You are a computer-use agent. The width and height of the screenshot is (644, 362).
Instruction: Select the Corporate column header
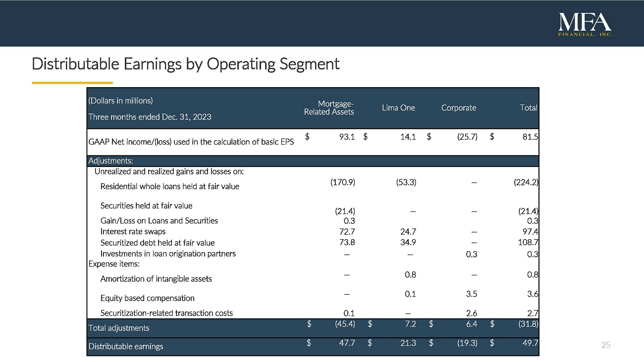click(x=458, y=107)
